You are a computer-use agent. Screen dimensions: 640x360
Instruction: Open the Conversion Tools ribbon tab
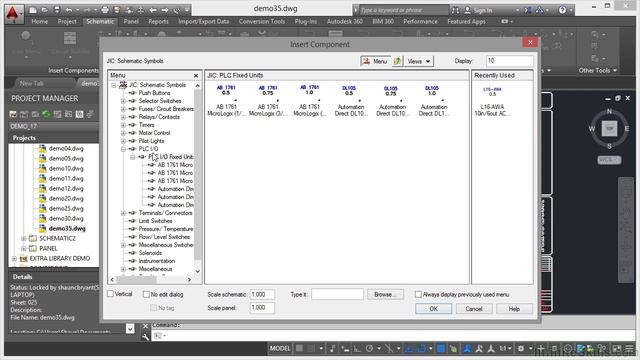pyautogui.click(x=262, y=22)
